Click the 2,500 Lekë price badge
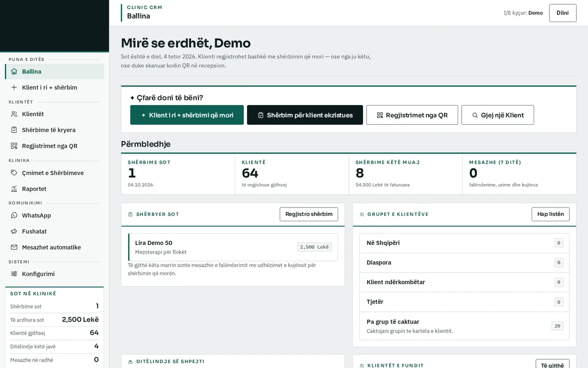This screenshot has width=588, height=368. pos(315,247)
